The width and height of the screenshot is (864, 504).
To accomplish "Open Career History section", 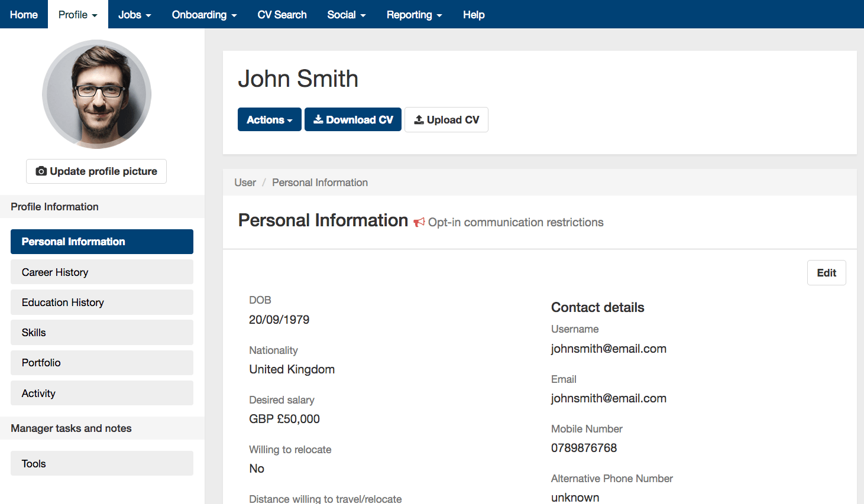I will 102,272.
